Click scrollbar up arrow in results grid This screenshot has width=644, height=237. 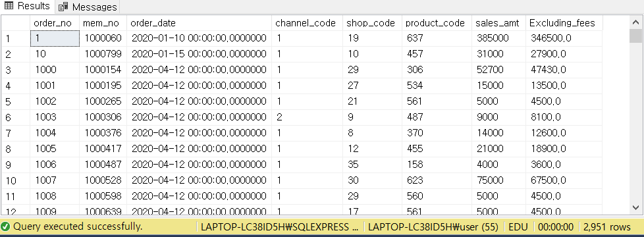[x=635, y=22]
